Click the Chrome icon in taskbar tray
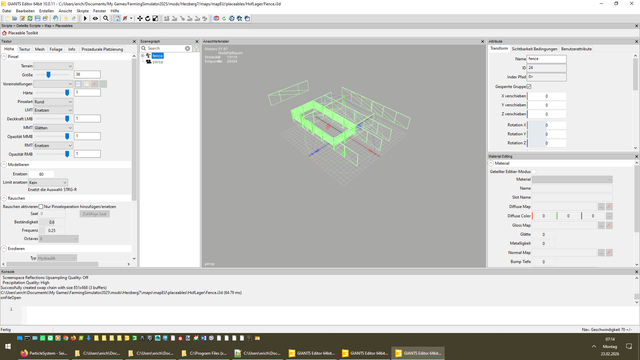The image size is (640, 360). click(x=66, y=338)
